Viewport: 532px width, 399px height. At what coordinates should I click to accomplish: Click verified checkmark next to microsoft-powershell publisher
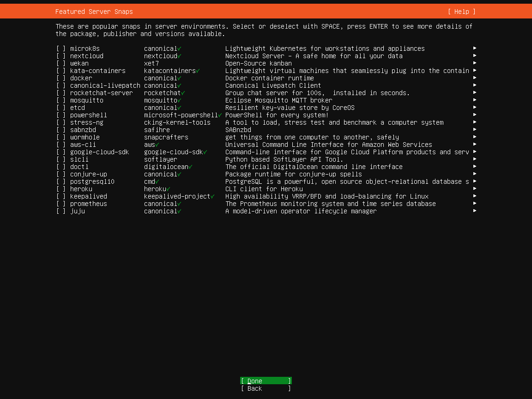click(220, 115)
